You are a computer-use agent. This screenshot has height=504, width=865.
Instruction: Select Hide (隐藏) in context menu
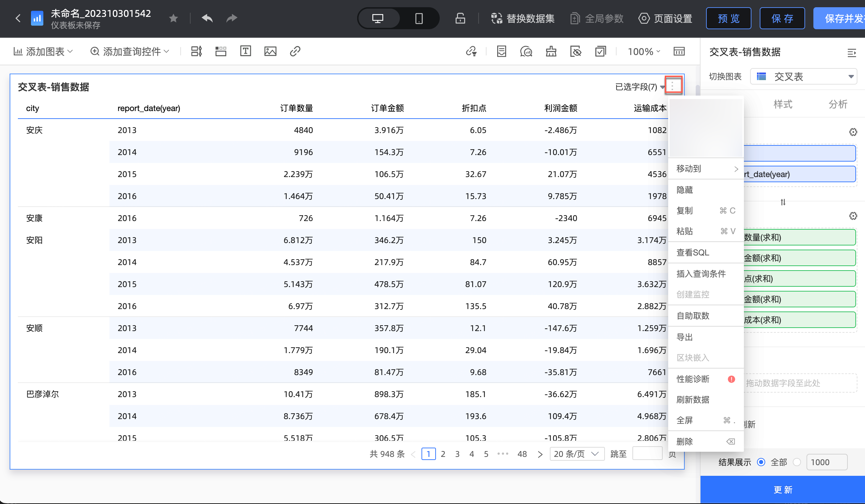click(x=706, y=190)
